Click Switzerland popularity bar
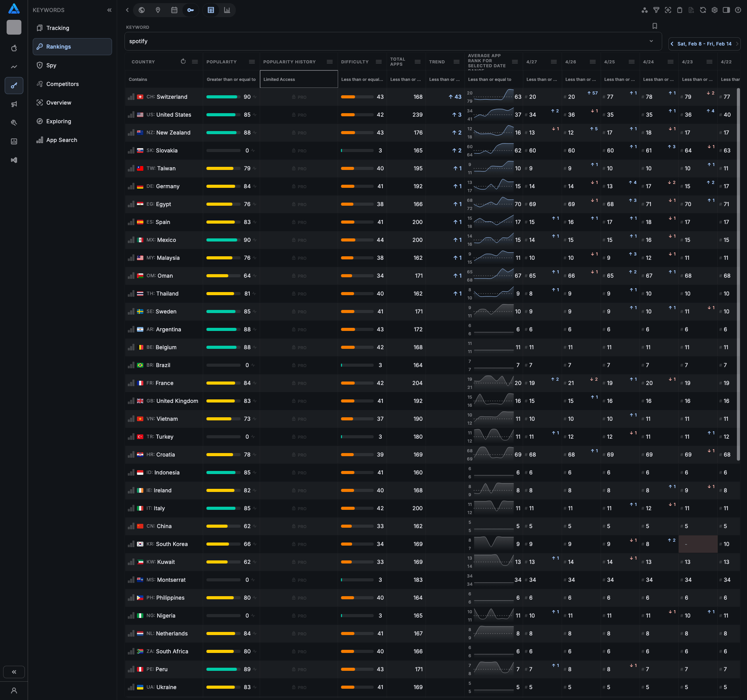This screenshot has width=747, height=700. click(223, 97)
